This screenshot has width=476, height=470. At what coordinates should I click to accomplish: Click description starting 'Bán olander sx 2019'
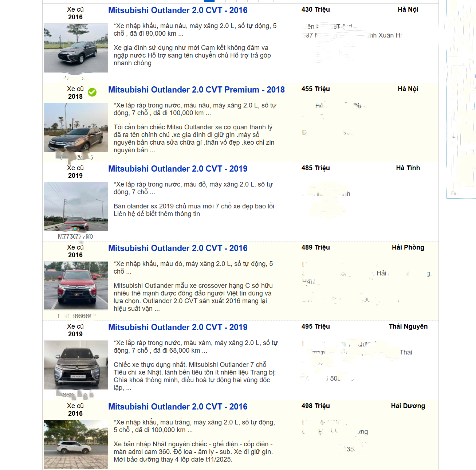coord(194,210)
